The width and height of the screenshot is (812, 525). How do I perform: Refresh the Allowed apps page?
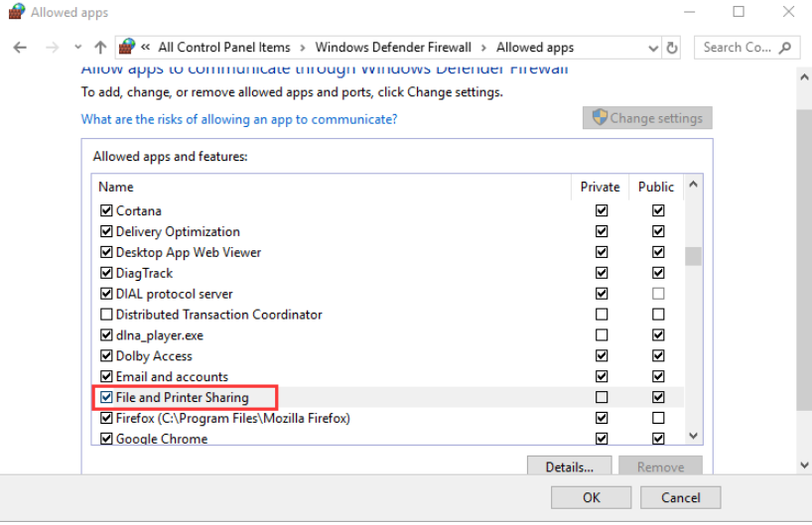click(x=672, y=48)
